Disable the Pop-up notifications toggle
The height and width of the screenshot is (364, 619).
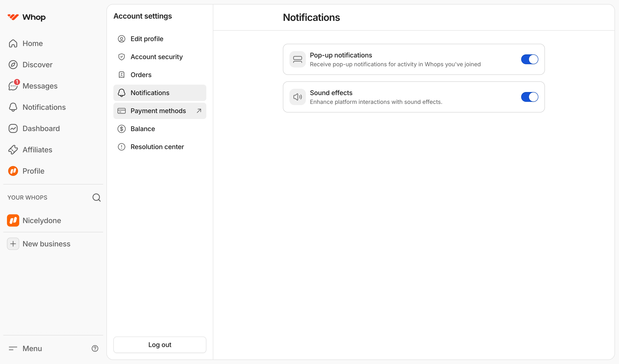pos(530,59)
